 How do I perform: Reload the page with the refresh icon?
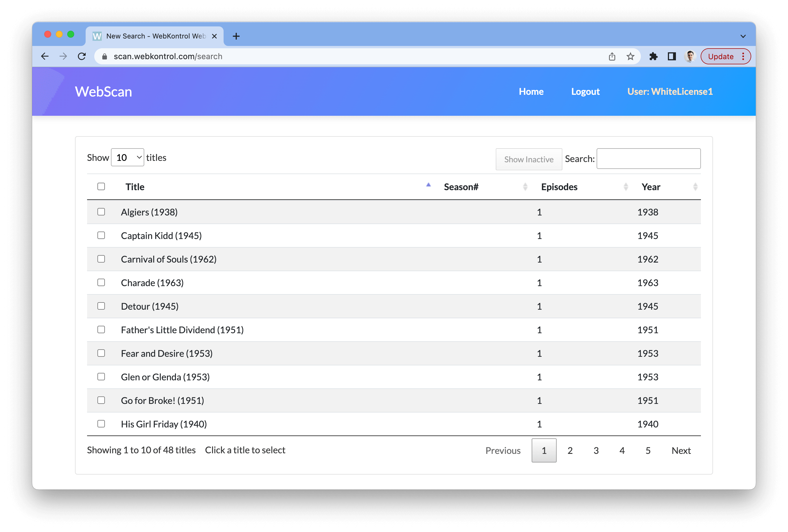pos(82,56)
